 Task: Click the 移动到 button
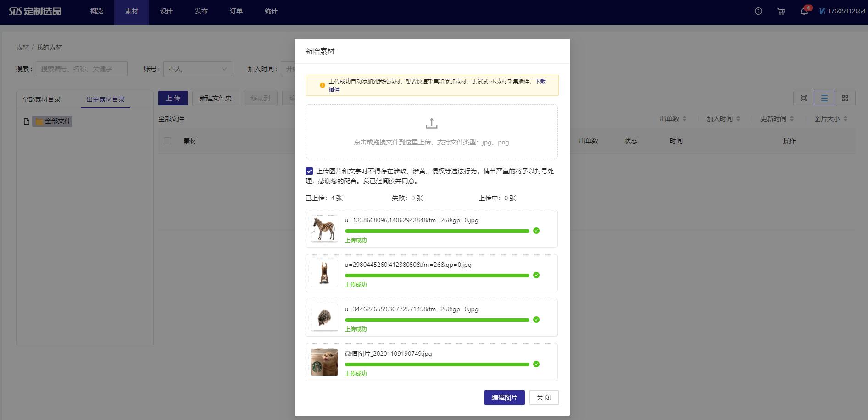pyautogui.click(x=260, y=98)
